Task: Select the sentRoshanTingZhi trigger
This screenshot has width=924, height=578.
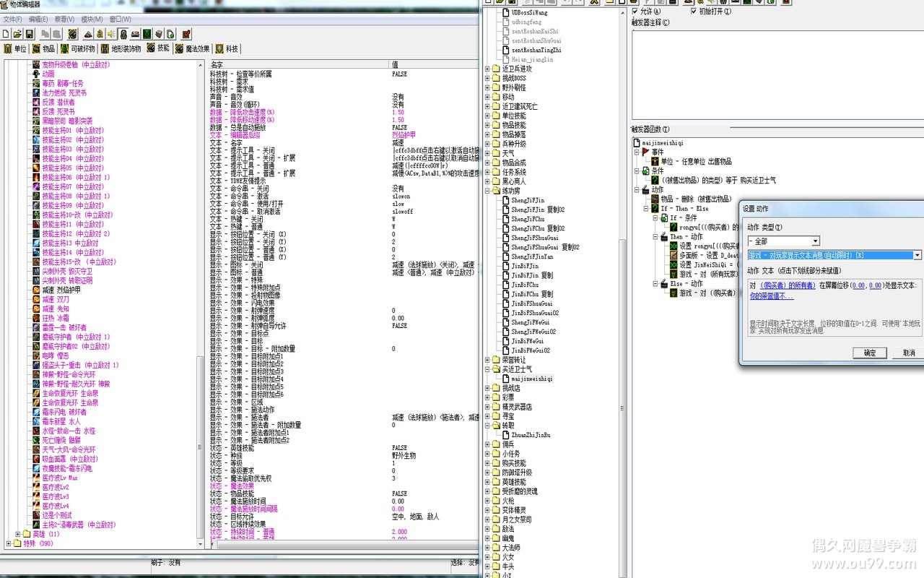Action: point(536,50)
